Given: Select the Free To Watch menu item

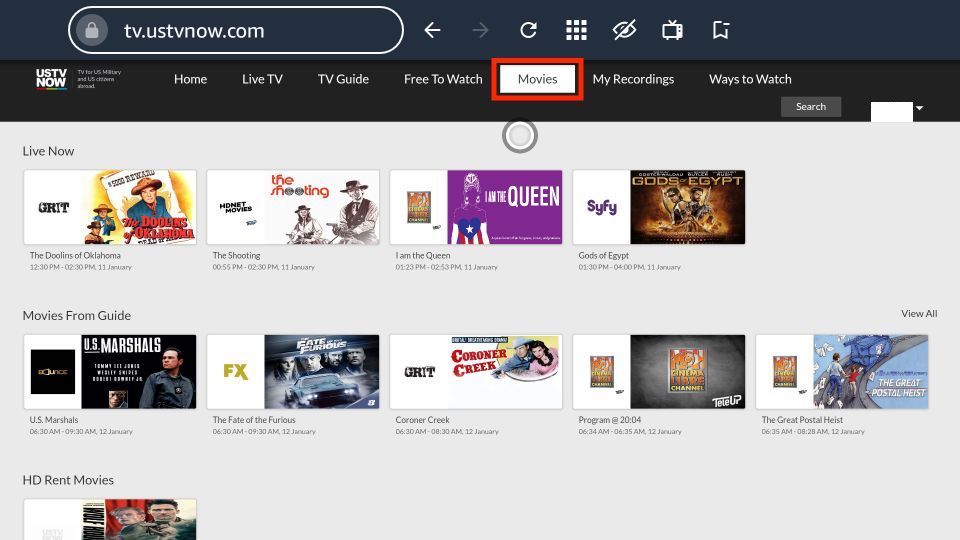Looking at the screenshot, I should point(443,79).
